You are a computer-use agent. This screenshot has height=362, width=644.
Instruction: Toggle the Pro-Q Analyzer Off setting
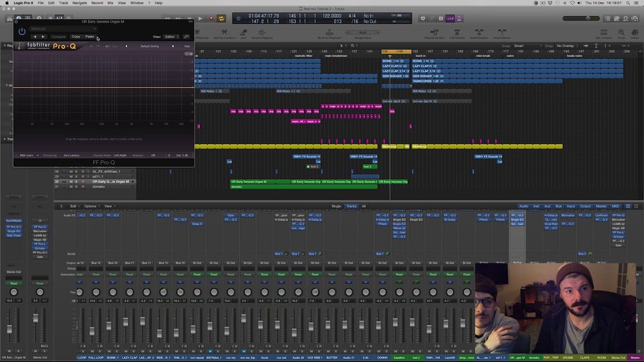[x=153, y=156]
